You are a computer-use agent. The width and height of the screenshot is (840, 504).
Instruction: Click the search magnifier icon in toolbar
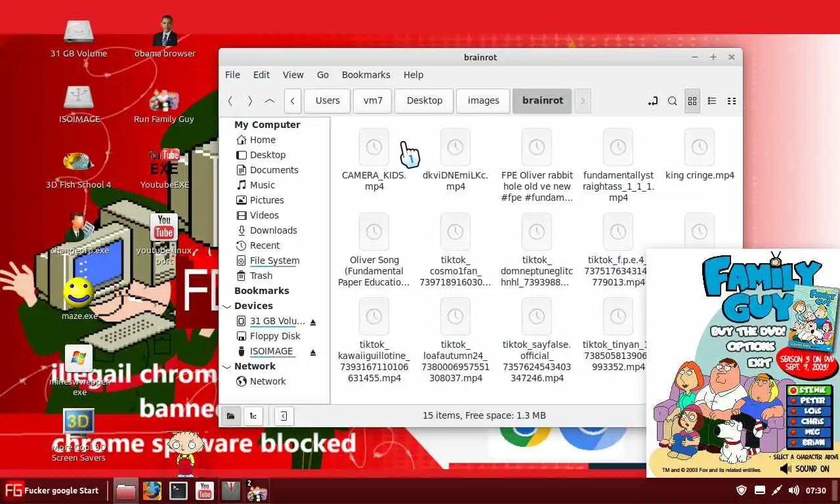pos(672,101)
